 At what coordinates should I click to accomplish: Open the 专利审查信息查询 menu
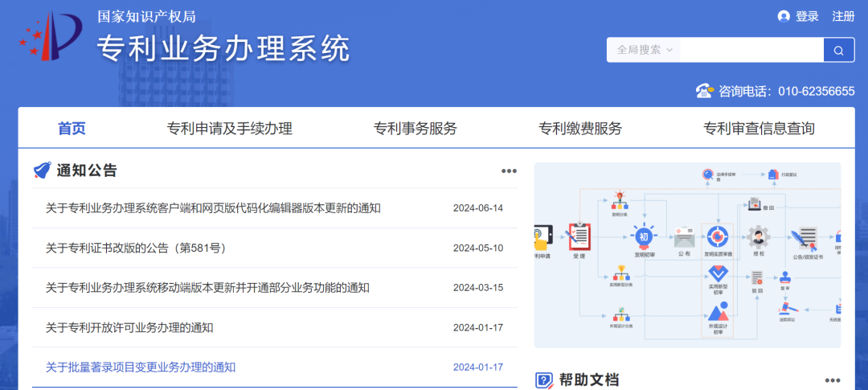point(759,129)
